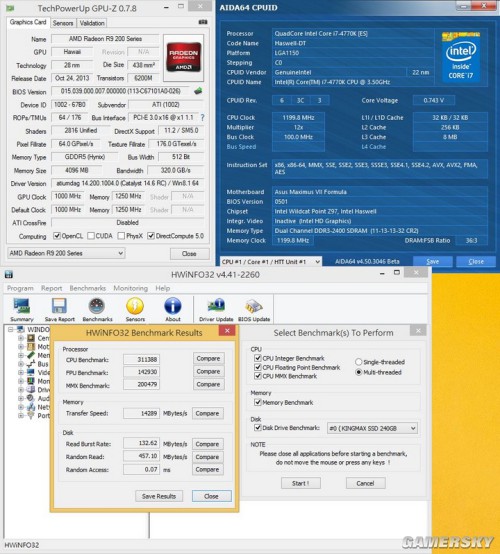Enable the CUDA checkbox in GPU-Z
The height and width of the screenshot is (554, 500).
point(91,236)
